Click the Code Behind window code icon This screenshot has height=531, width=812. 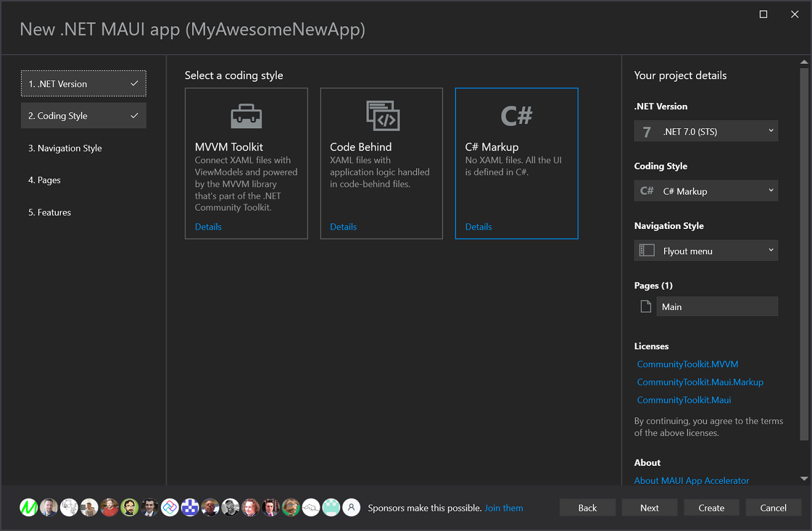point(383,115)
